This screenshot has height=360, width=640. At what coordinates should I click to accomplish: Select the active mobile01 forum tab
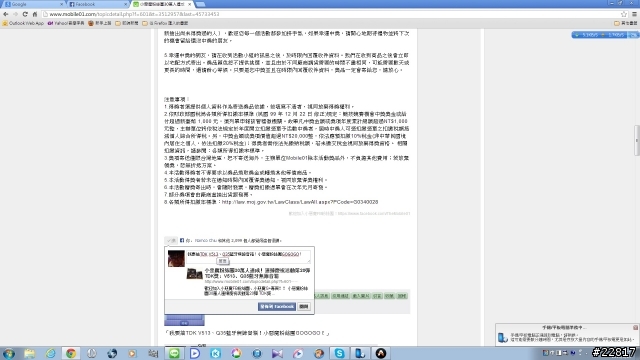162,4
